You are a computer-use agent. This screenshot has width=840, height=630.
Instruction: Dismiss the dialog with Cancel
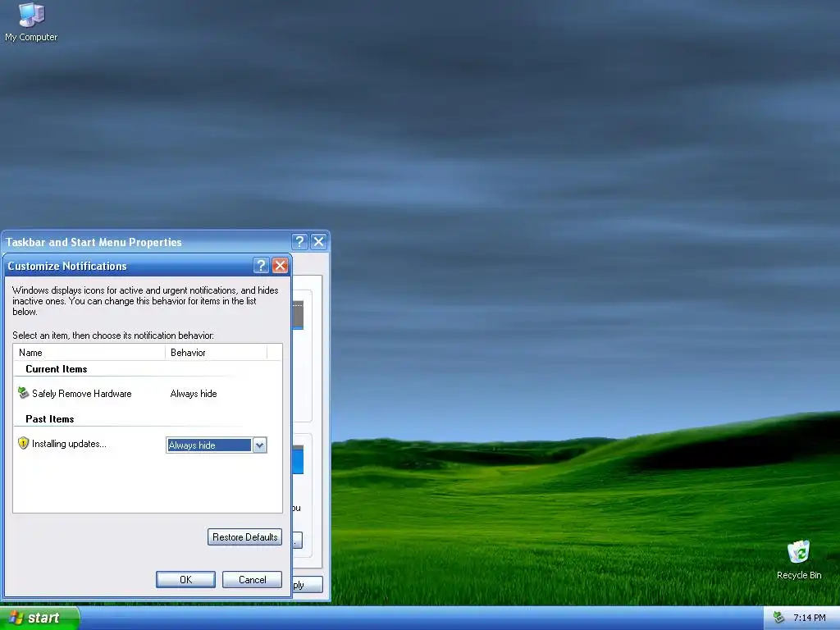pos(253,579)
